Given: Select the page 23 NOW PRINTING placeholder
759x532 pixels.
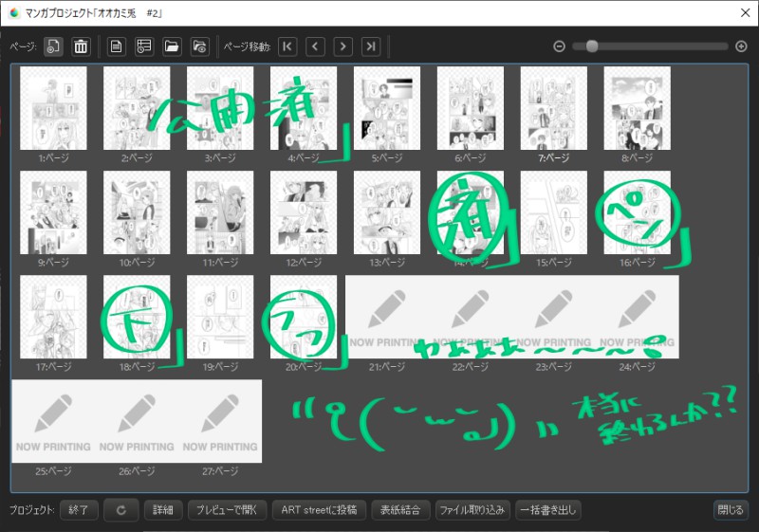Looking at the screenshot, I should click(x=554, y=317).
